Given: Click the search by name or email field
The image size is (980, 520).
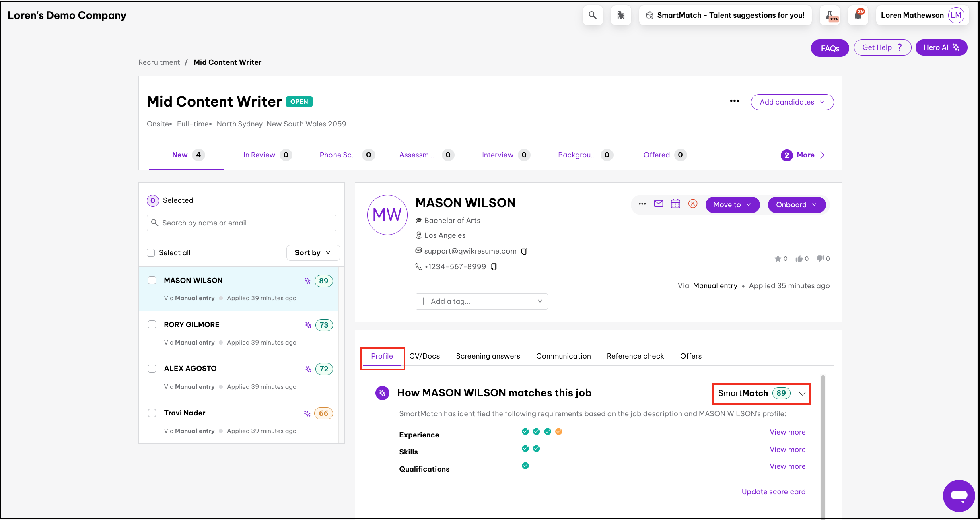Looking at the screenshot, I should coord(241,223).
